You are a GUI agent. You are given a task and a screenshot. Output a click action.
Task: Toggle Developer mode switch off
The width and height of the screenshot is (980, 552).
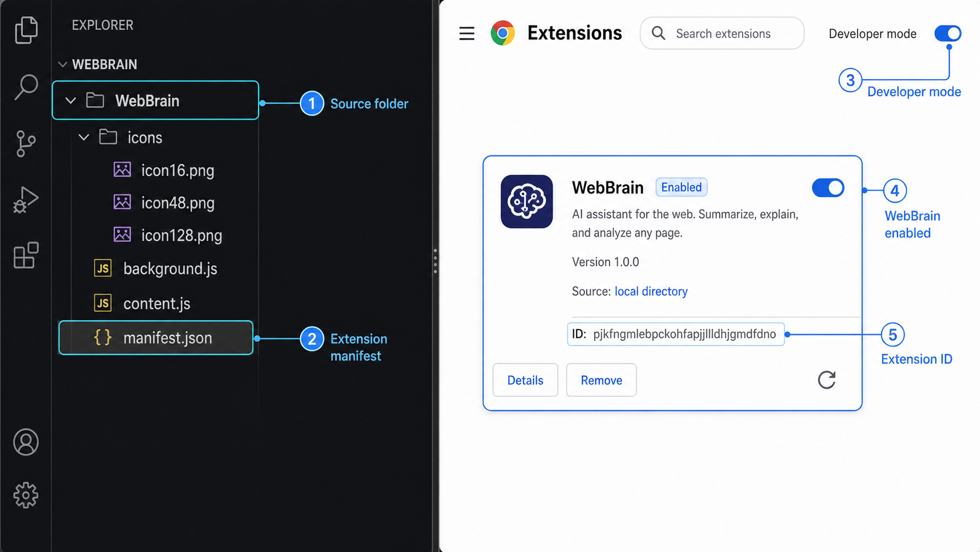tap(947, 33)
